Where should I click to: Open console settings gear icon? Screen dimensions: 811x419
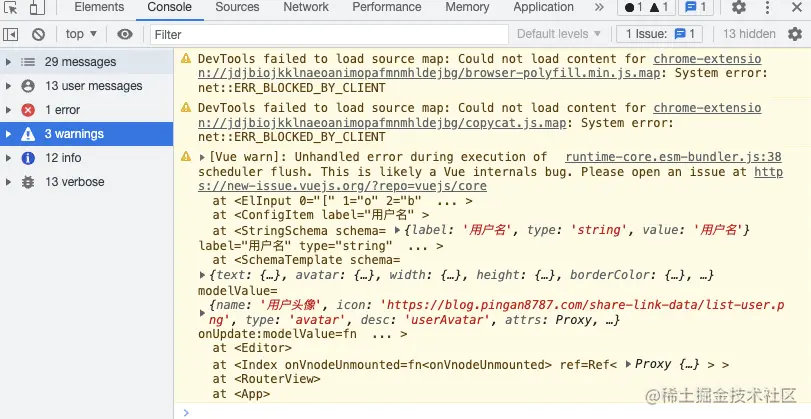pos(795,34)
